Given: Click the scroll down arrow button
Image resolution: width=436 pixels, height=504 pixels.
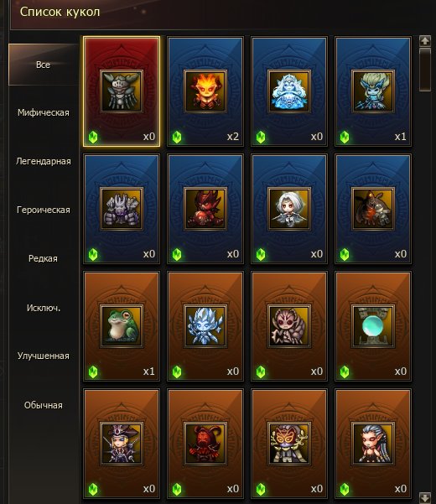Looking at the screenshot, I should pyautogui.click(x=425, y=497).
